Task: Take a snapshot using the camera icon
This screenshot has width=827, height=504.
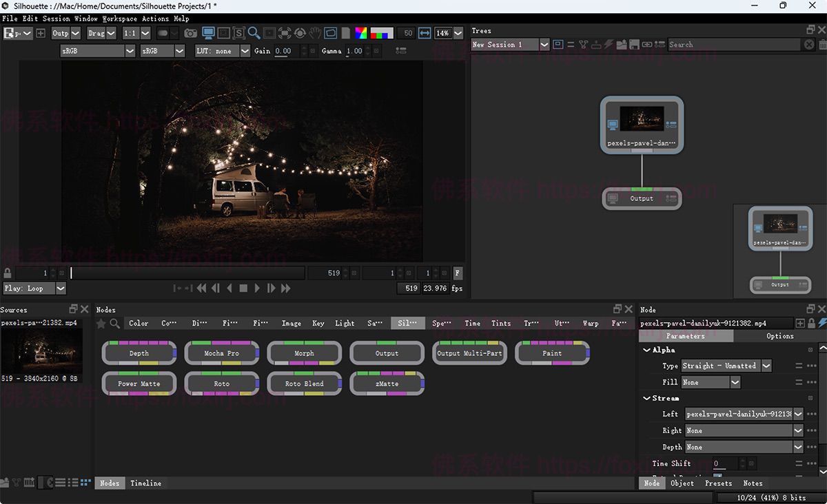Action: pyautogui.click(x=190, y=33)
